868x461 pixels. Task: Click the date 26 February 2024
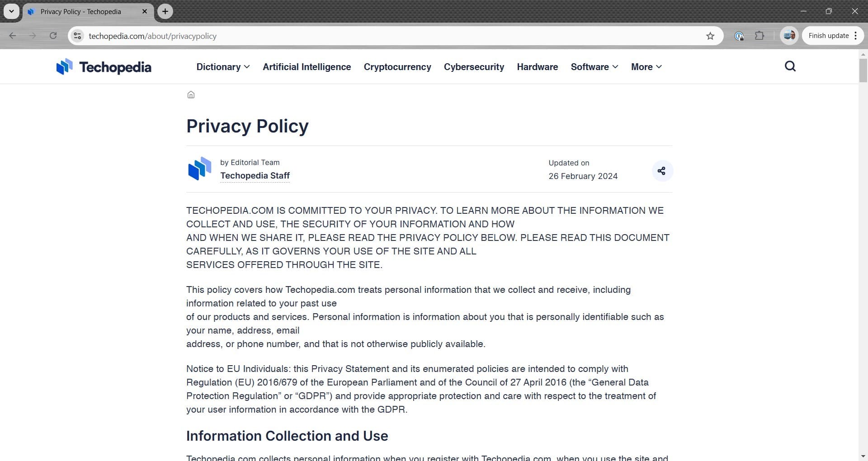click(583, 176)
